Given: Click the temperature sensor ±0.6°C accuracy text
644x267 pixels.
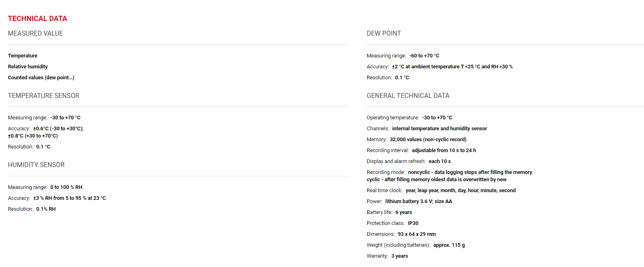Looking at the screenshot, I should click(x=58, y=129).
